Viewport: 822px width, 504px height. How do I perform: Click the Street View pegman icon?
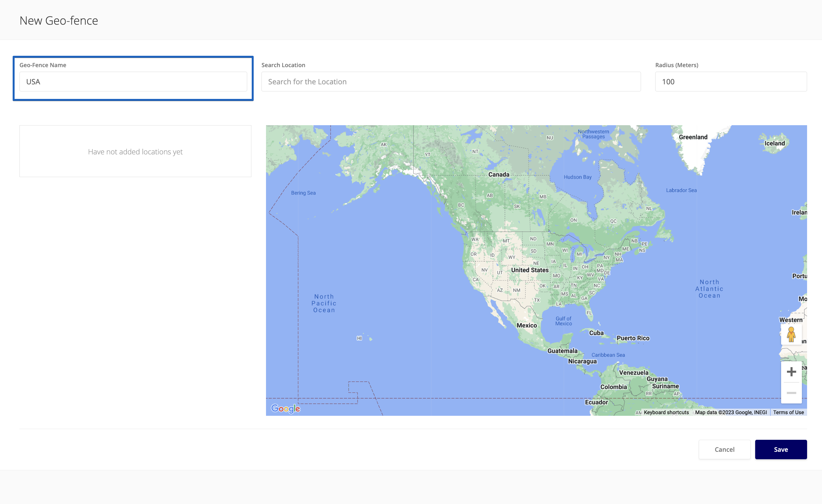point(791,334)
